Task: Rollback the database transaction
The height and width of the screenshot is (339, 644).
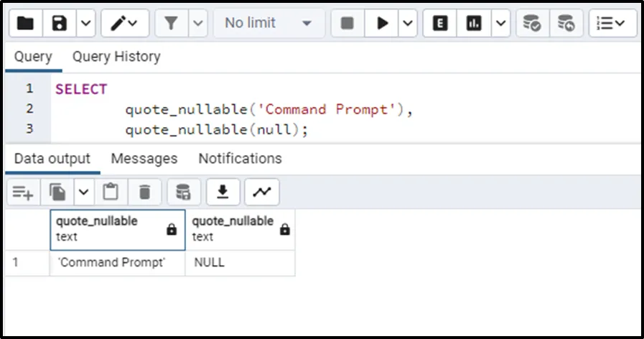Action: (x=566, y=24)
